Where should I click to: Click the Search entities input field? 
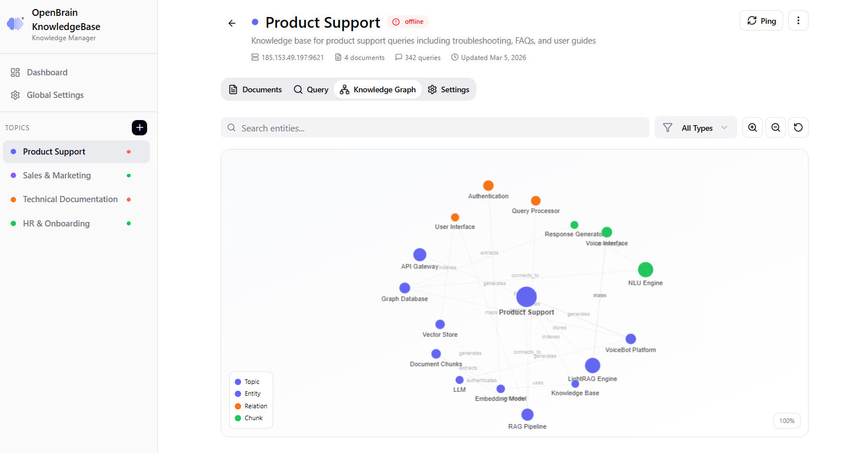pyautogui.click(x=441, y=128)
